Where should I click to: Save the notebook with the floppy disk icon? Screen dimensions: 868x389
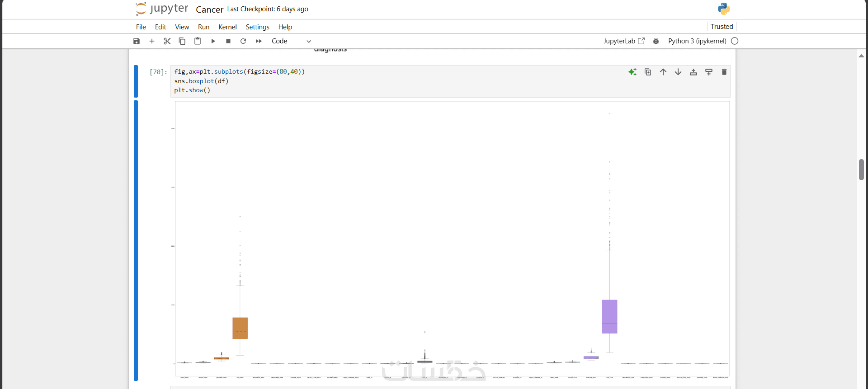pyautogui.click(x=137, y=41)
